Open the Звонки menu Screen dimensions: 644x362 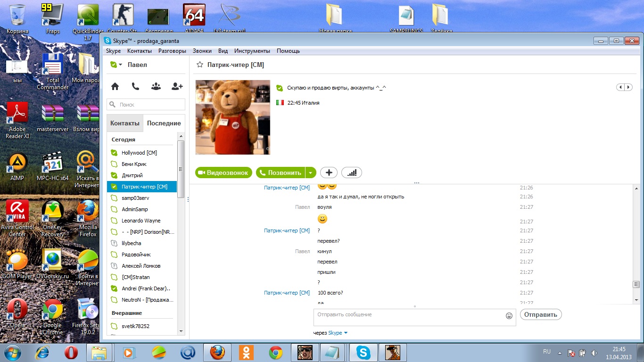tap(202, 51)
